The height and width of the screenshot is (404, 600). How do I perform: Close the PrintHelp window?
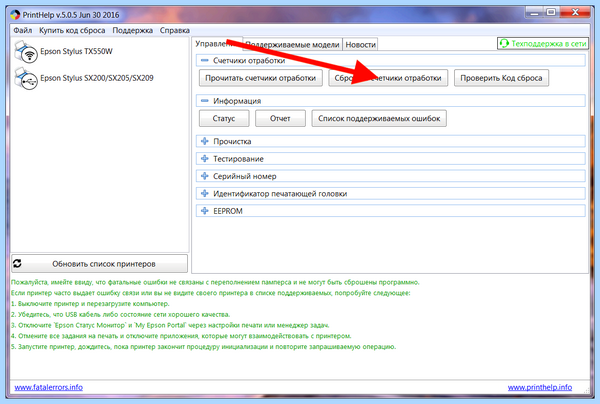pyautogui.click(x=575, y=13)
